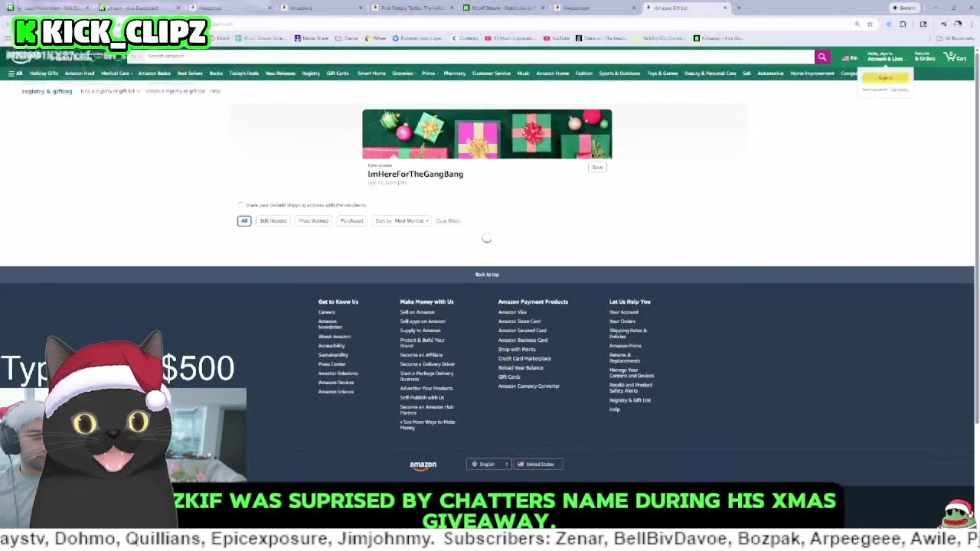Click Clear filters link

[x=448, y=220]
